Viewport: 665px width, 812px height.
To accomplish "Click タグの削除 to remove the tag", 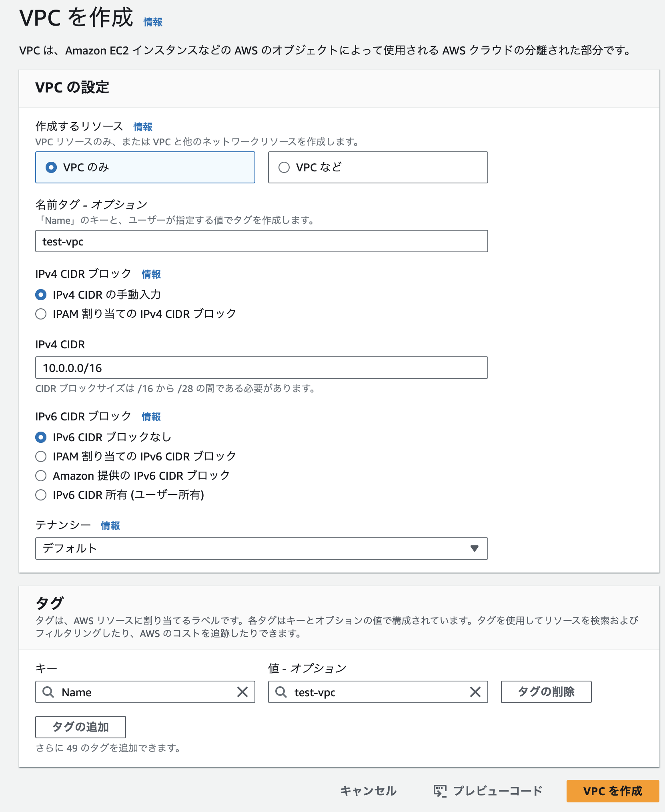I will pyautogui.click(x=546, y=692).
